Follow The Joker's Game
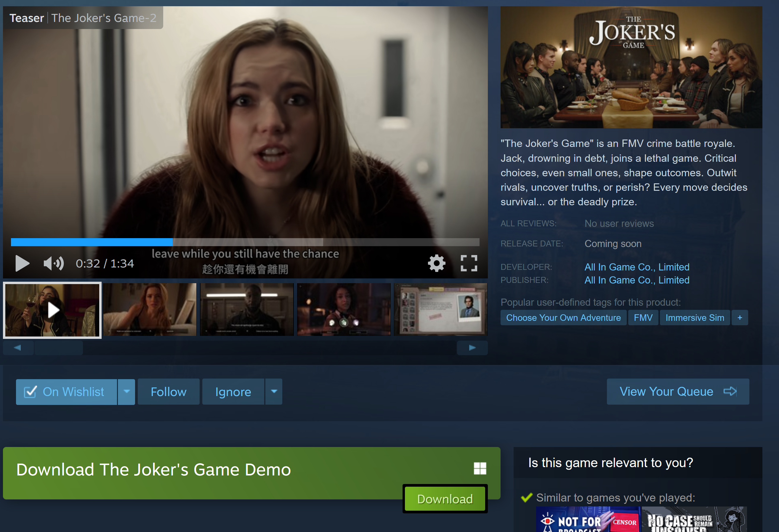779x532 pixels. 169,392
